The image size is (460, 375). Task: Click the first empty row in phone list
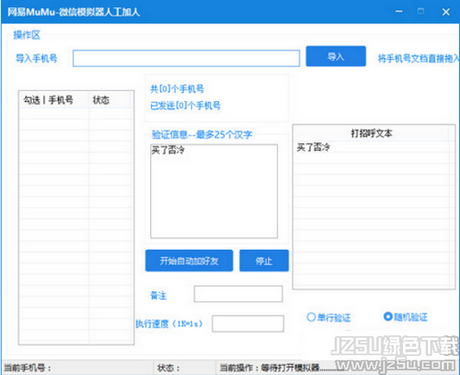[76, 114]
